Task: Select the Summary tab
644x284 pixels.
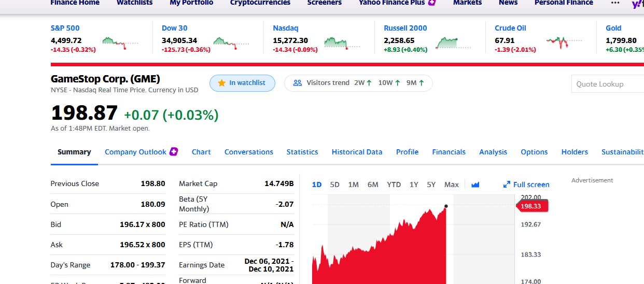Action: click(x=74, y=152)
